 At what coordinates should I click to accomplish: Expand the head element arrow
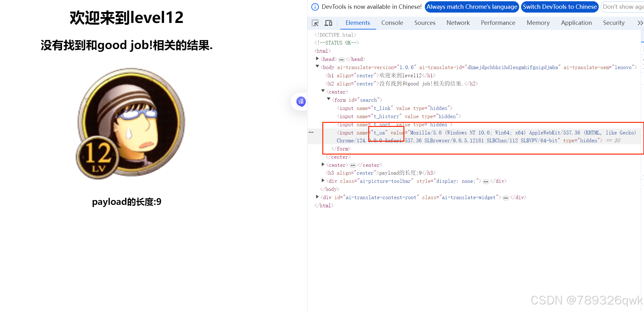[x=317, y=59]
